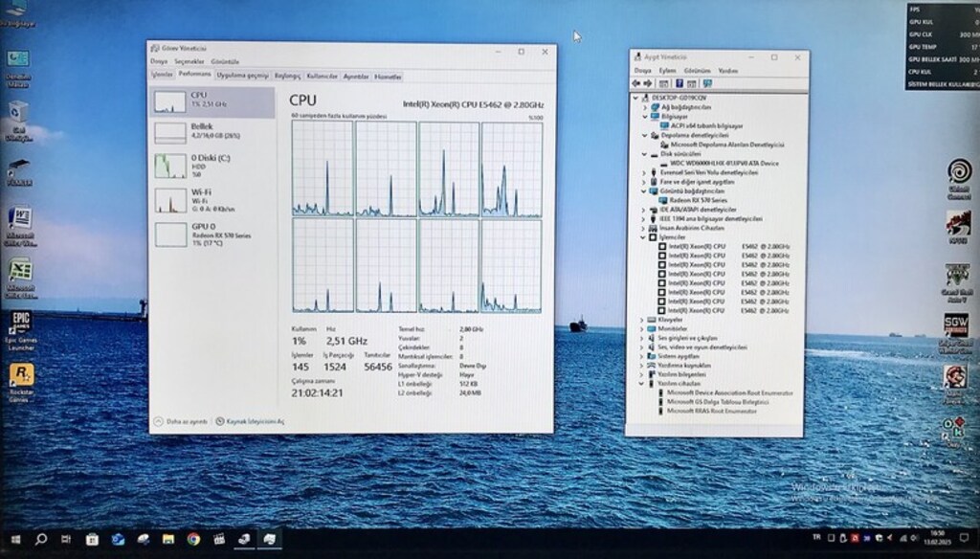The image size is (980, 559).
Task: Open Kaynak İzleyicisini Aç link
Action: pos(250,421)
